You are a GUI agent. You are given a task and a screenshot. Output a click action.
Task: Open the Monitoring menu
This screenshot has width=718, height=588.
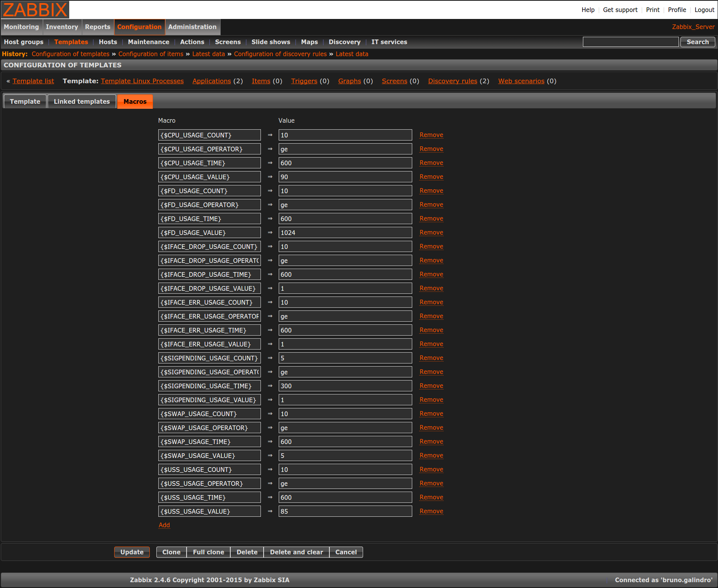22,27
